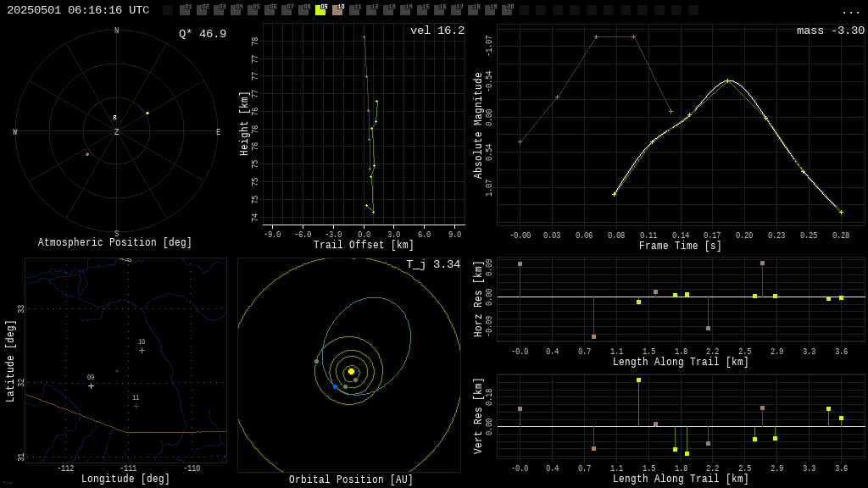Screen dimensions: 868x488
Task: Click the mass -3.30 readout label
Action: click(x=830, y=31)
